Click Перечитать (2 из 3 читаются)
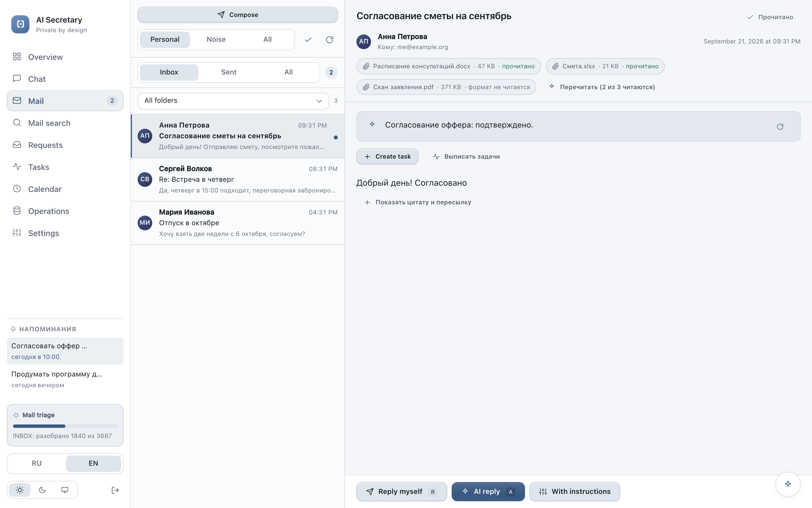This screenshot has width=812, height=508. point(602,87)
